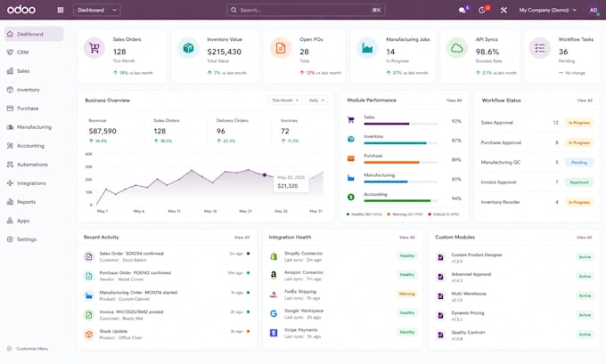The width and height of the screenshot is (606, 364).
Task: Click the Manufacturing Order activity icon
Action: tap(89, 295)
